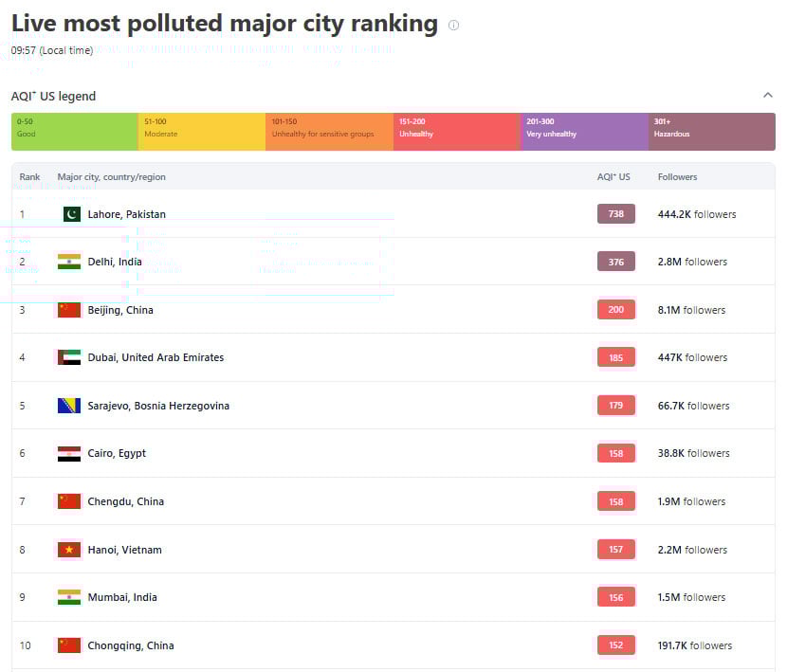Screen dimensions: 787x672
Task: Select the purple Very unhealthy legend swatch
Action: point(584,132)
